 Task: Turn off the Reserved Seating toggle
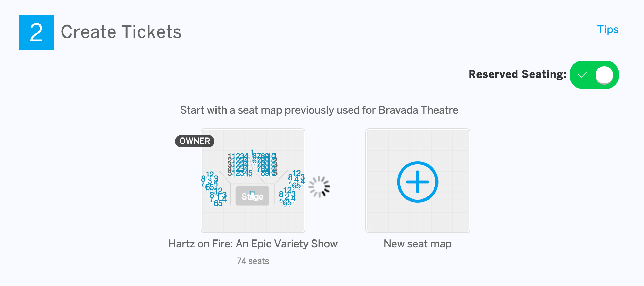point(594,75)
